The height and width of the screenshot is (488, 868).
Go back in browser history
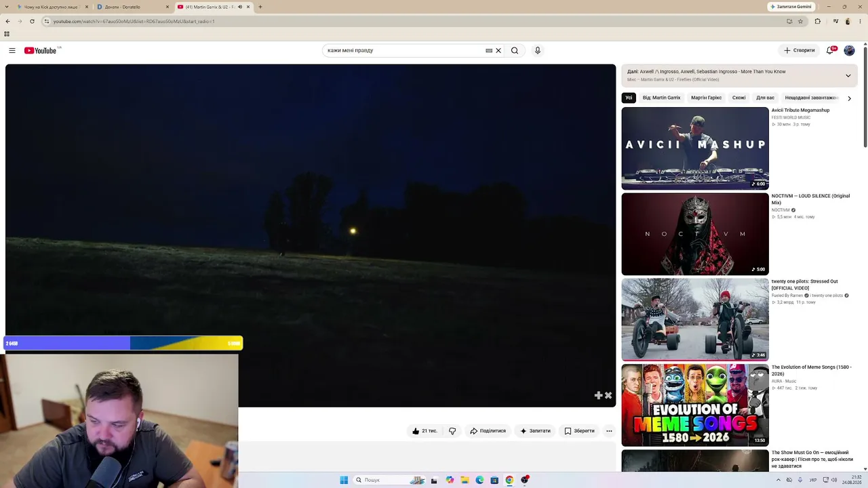(x=7, y=21)
